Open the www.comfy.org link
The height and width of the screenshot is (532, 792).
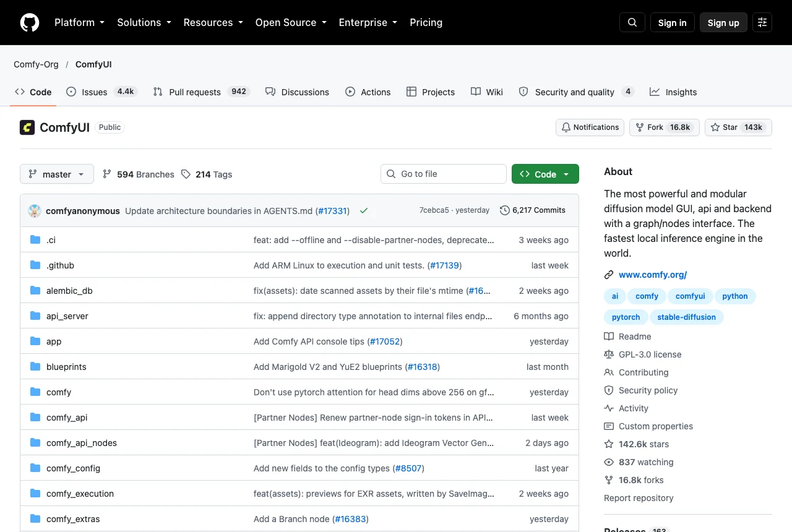pyautogui.click(x=653, y=275)
